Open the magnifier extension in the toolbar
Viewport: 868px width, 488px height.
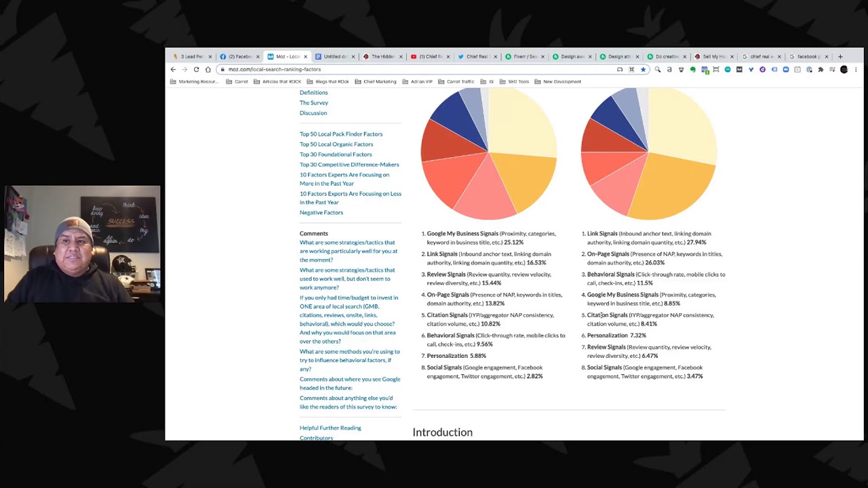pos(657,69)
